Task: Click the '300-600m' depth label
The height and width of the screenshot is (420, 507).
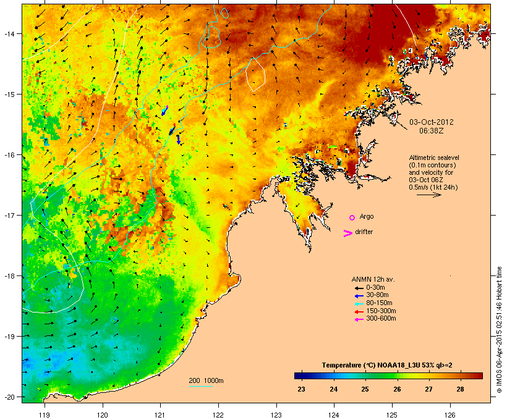Action: click(381, 319)
